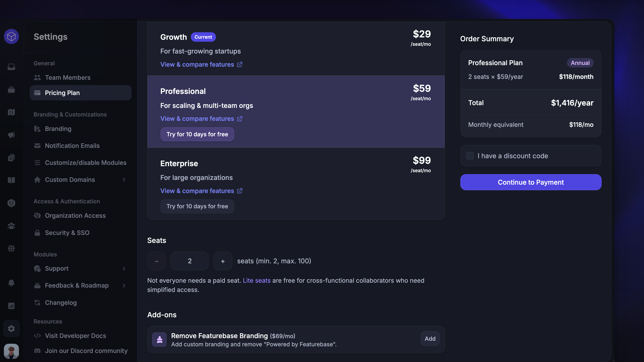Open the help center book icon
This screenshot has height=362, width=644.
(11, 180)
